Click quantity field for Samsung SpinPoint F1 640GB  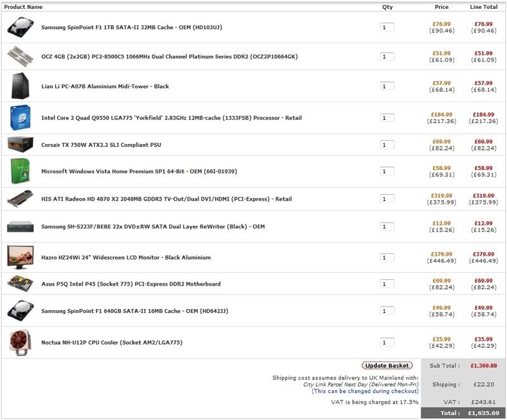387,311
